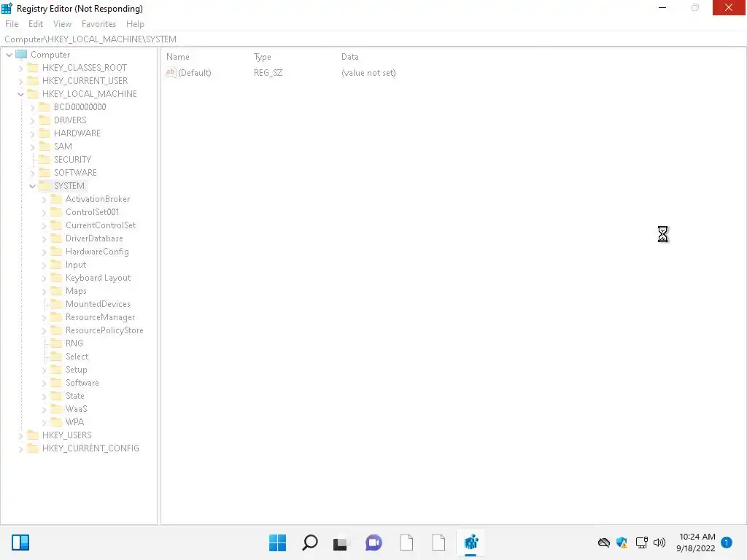Image resolution: width=747 pixels, height=560 pixels.
Task: Open the File menu
Action: point(12,24)
